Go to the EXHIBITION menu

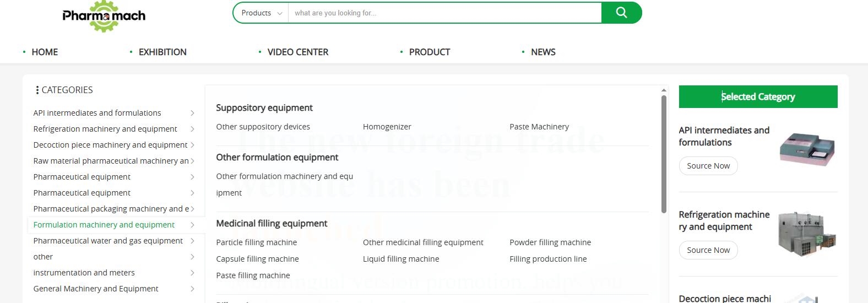point(162,52)
